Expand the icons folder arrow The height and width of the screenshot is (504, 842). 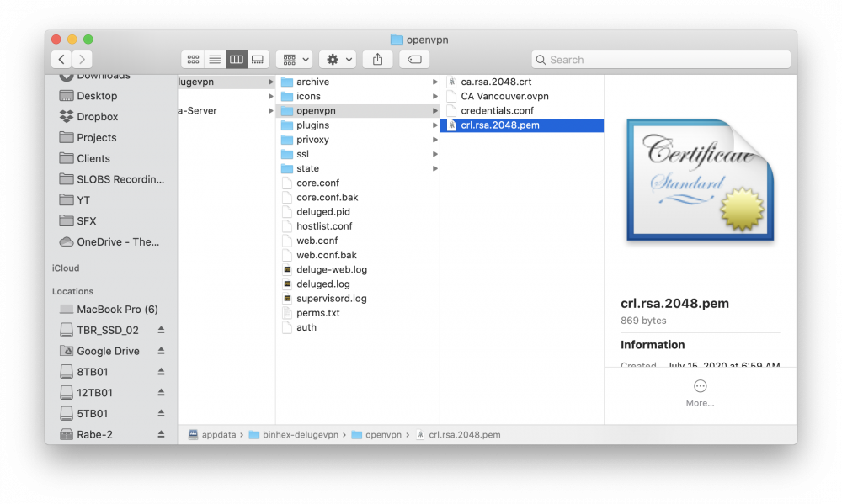pyautogui.click(x=435, y=96)
